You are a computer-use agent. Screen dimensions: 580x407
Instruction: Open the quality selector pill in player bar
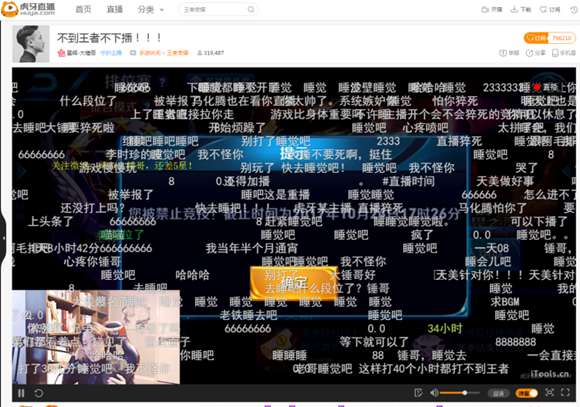point(498,393)
